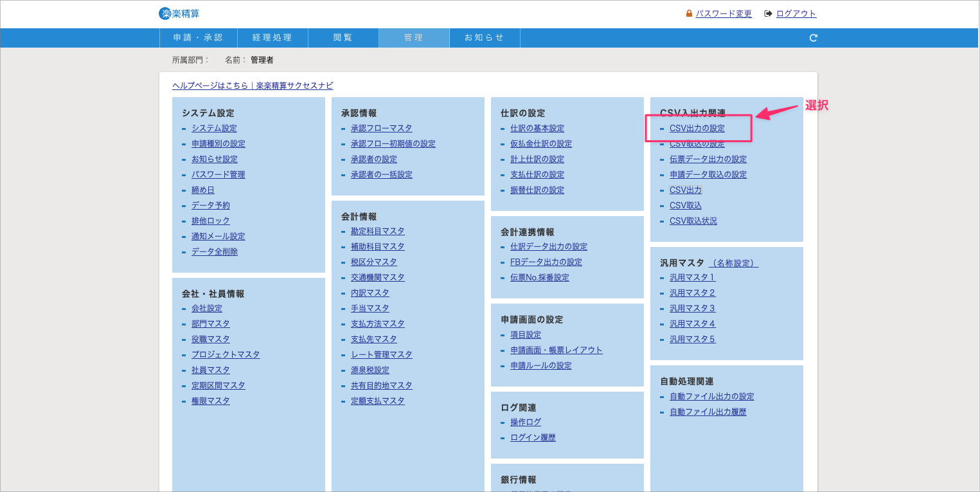Open 補助科目マスタ

[x=378, y=247]
